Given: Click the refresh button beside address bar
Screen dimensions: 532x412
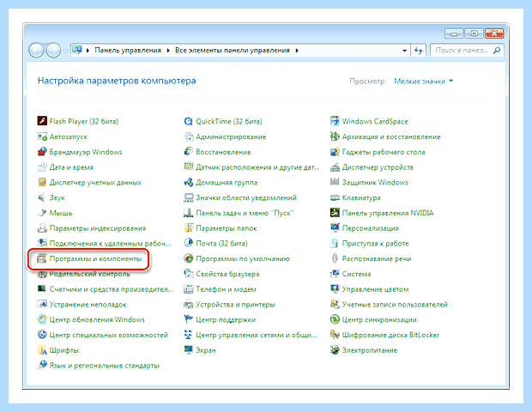Looking at the screenshot, I should 419,51.
